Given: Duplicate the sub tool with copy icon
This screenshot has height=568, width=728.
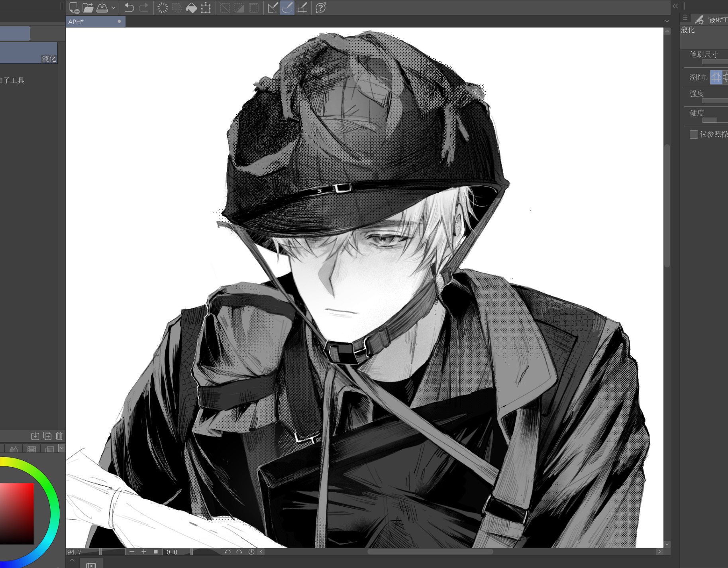Looking at the screenshot, I should pos(47,436).
